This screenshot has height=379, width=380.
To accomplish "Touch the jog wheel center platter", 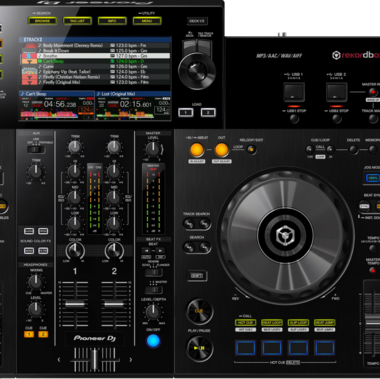I will point(285,235).
